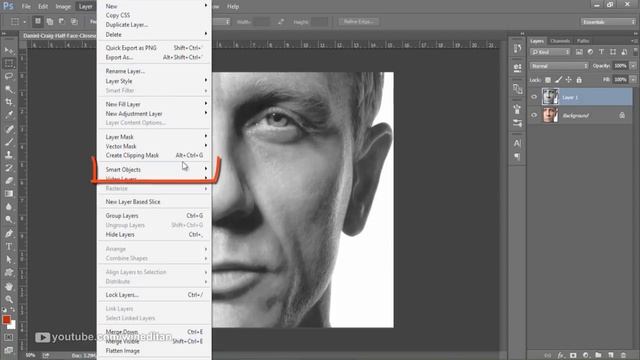The image size is (640, 360).
Task: Select the Path Selection tool
Action: tap(9, 260)
